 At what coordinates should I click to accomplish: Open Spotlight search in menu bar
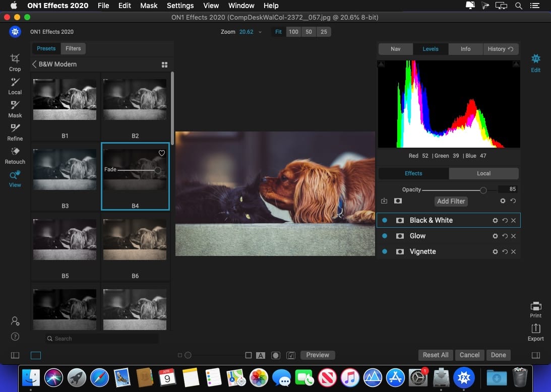518,6
